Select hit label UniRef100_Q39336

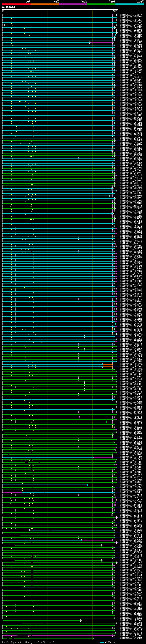[131, 329]
